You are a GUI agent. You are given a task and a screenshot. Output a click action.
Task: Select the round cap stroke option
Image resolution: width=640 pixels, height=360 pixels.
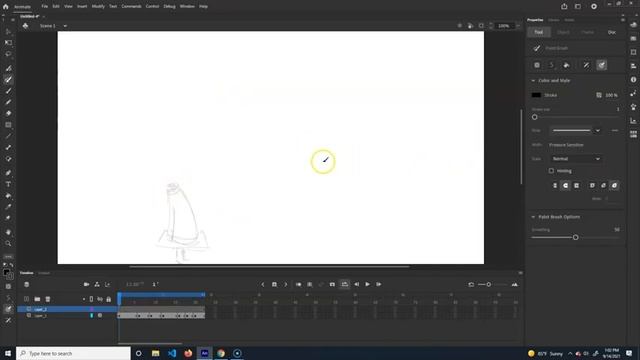(565, 185)
